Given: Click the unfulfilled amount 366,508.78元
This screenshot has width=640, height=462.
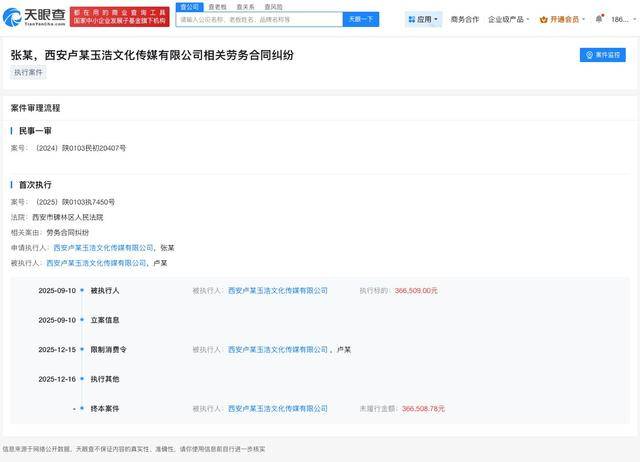Looking at the screenshot, I should pyautogui.click(x=423, y=409).
